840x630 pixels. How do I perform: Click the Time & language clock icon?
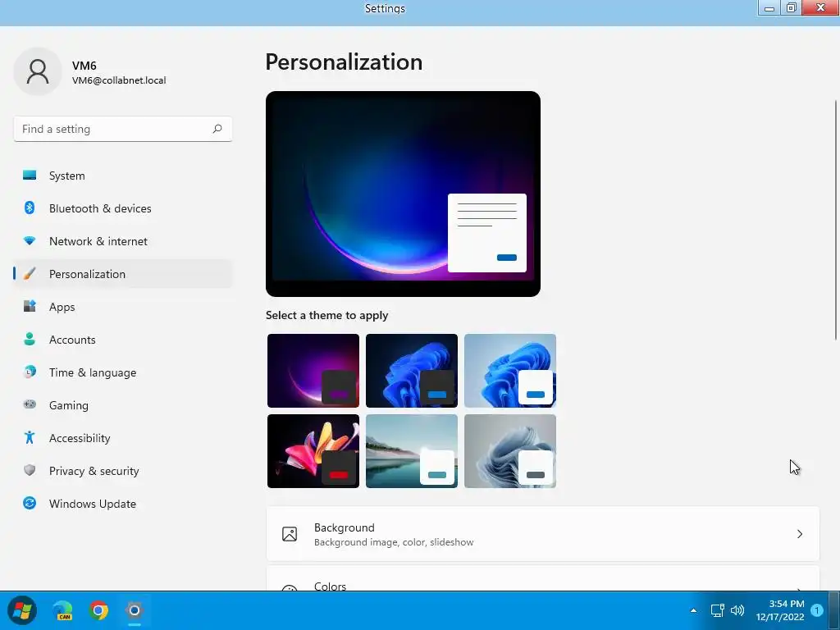tap(30, 372)
